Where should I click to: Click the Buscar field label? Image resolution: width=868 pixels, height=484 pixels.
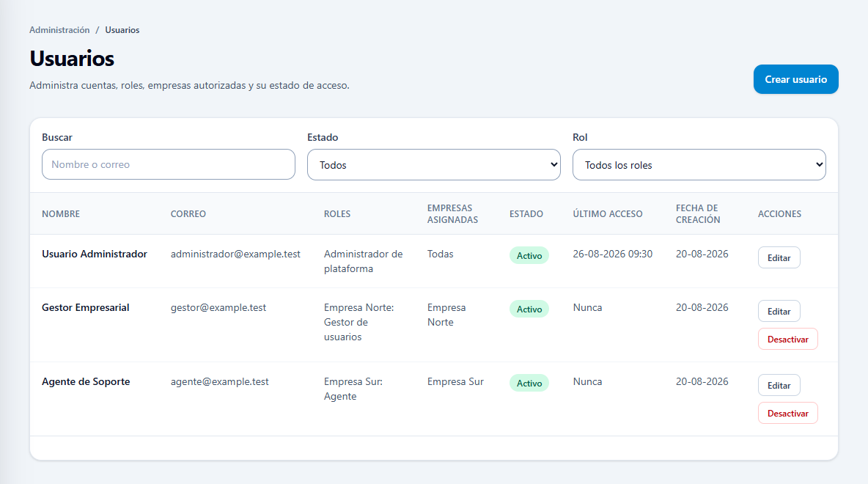pos(57,137)
